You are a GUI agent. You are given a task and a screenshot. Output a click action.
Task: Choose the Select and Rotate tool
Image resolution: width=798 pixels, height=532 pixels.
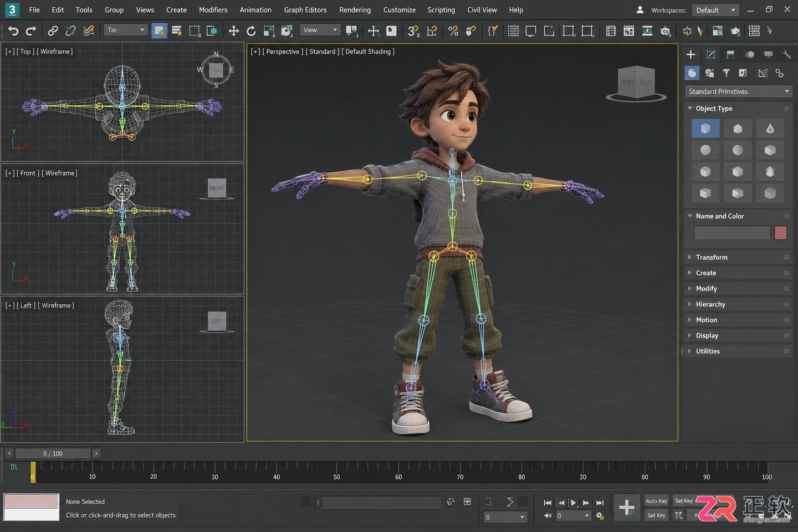click(x=251, y=31)
